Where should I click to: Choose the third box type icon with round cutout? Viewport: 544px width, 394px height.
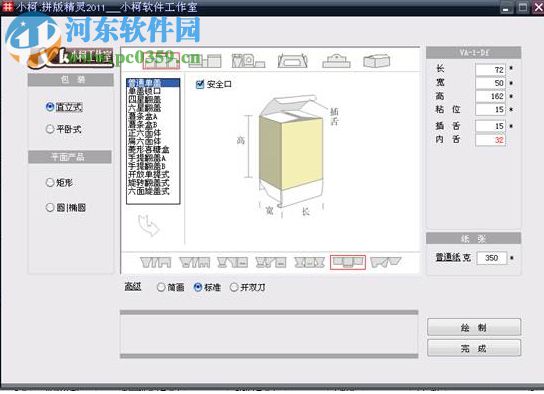coord(248,61)
